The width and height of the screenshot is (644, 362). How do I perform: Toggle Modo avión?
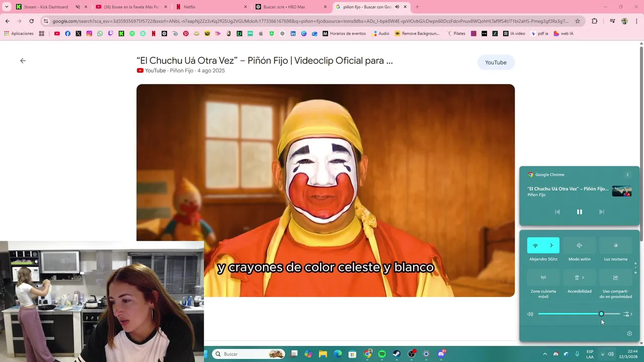click(x=580, y=245)
